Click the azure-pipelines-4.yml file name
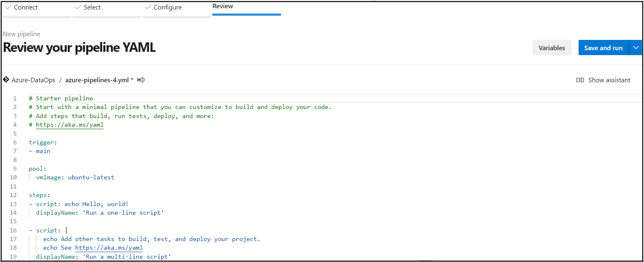Image resolution: width=644 pixels, height=262 pixels. [x=97, y=80]
